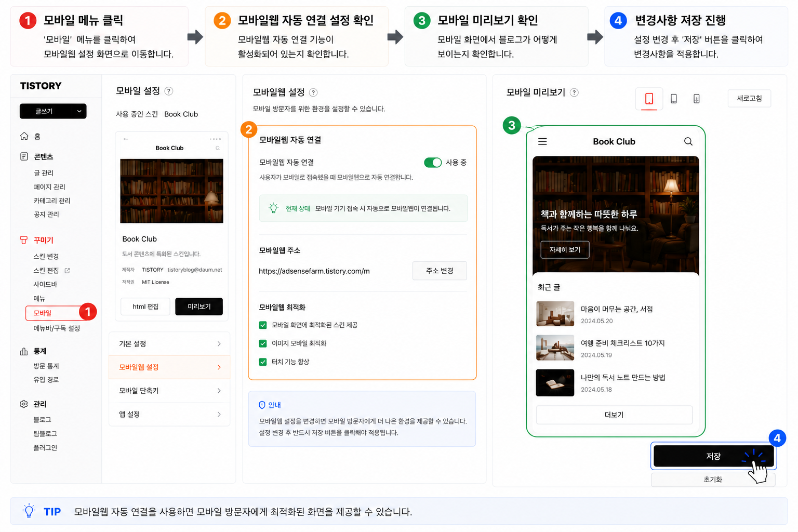The height and width of the screenshot is (532, 798).
Task: Click 자세히 보기 on the preview banner
Action: click(x=565, y=250)
